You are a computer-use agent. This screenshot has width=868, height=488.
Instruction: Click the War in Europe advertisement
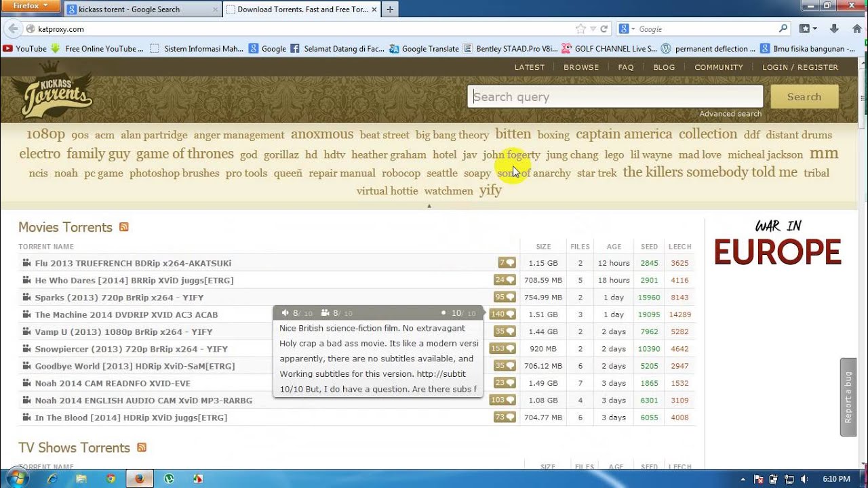(778, 243)
